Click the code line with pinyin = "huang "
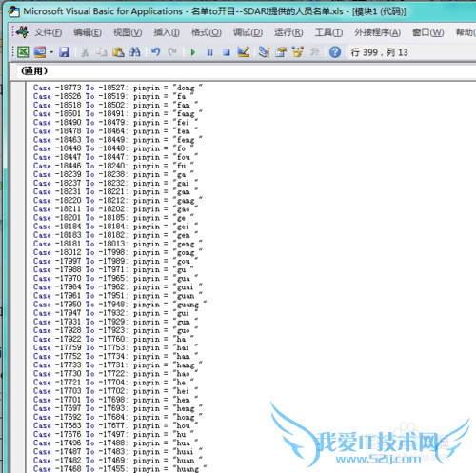The image size is (476, 473). pos(120,469)
